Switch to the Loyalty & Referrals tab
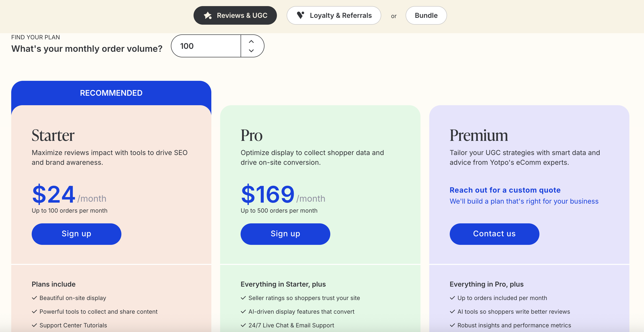Viewport: 644px width, 332px height. [x=334, y=15]
